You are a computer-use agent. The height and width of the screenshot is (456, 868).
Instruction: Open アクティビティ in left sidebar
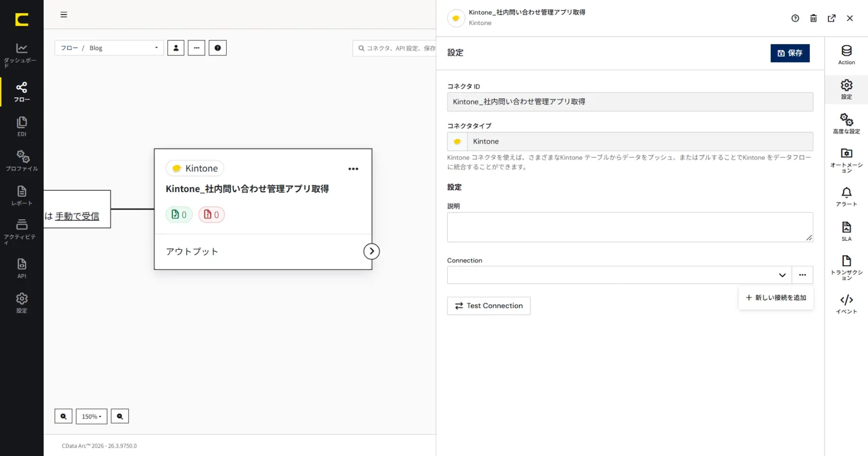click(x=22, y=232)
